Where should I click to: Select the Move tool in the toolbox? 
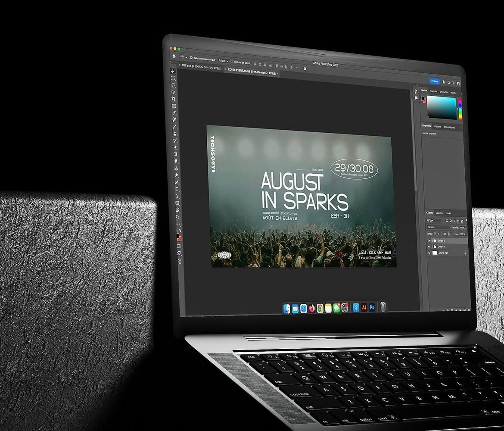[173, 72]
